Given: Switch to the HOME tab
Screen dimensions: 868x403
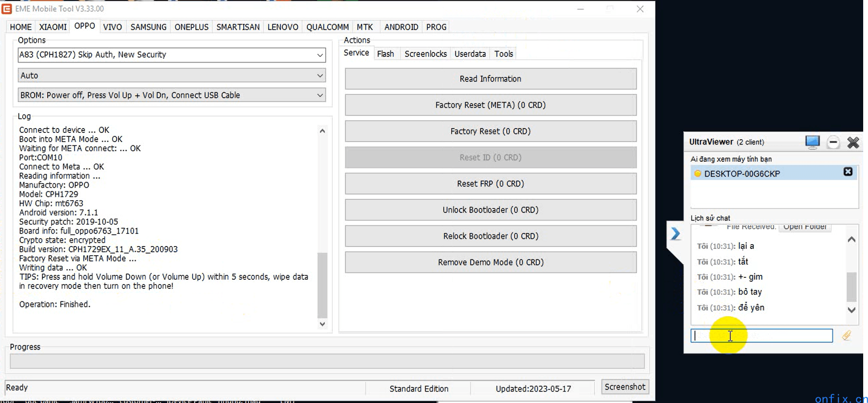Looking at the screenshot, I should (x=21, y=27).
